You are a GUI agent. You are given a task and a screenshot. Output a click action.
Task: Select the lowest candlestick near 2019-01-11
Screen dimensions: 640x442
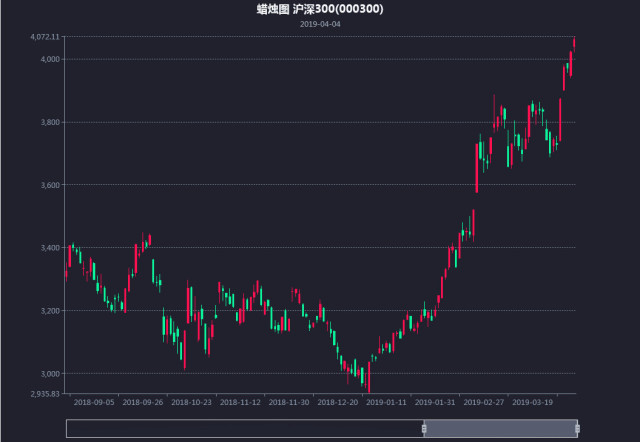click(368, 379)
